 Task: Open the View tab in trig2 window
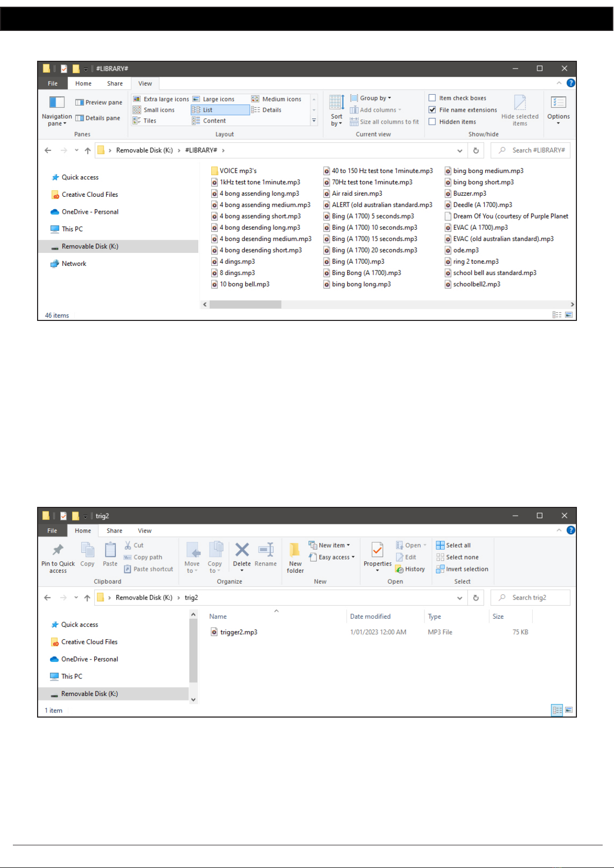click(145, 531)
